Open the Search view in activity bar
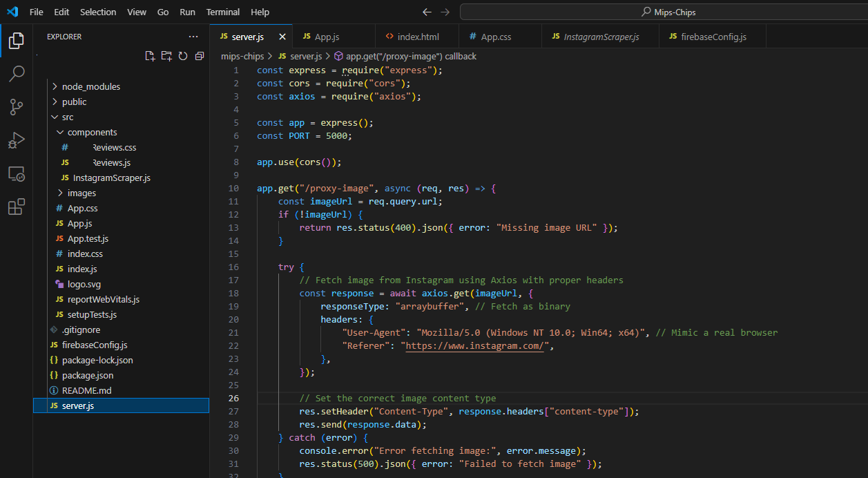868x478 pixels. (17, 74)
